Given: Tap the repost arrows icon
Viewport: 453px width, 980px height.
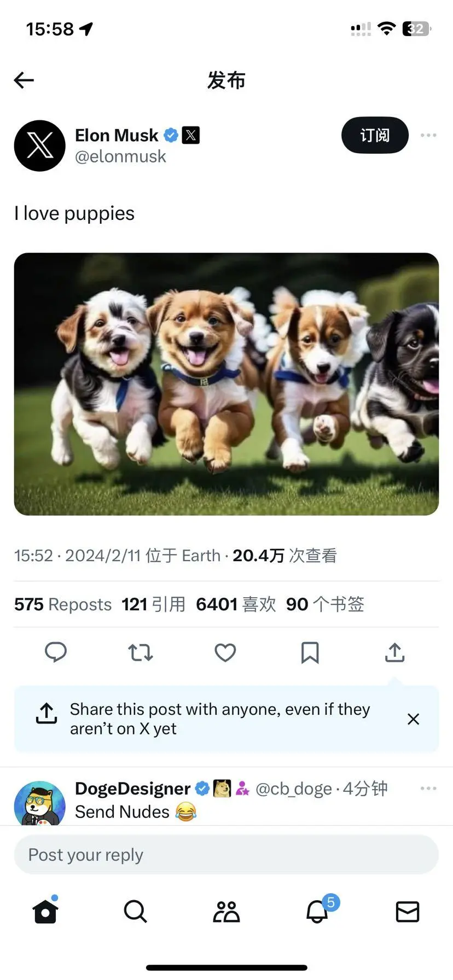Looking at the screenshot, I should tap(141, 652).
